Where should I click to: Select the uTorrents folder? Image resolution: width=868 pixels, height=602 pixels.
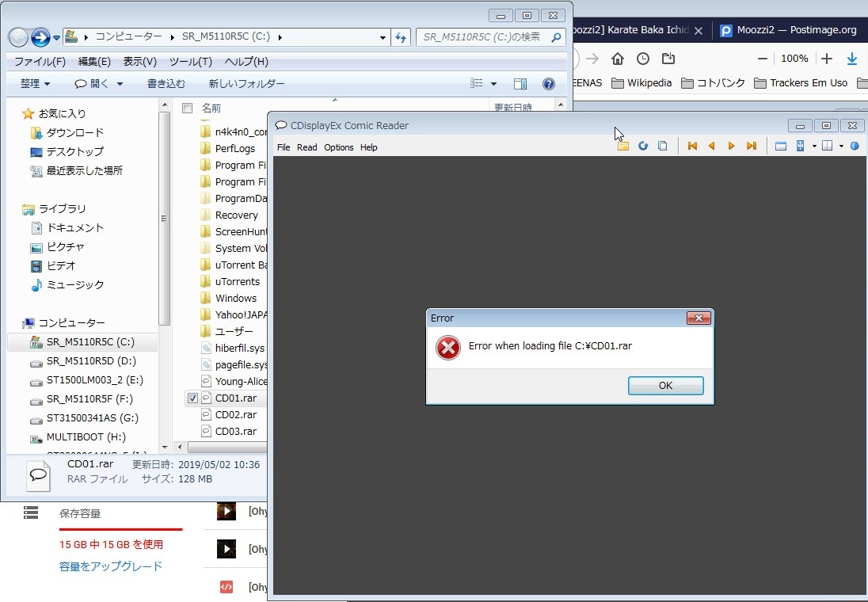tap(238, 282)
